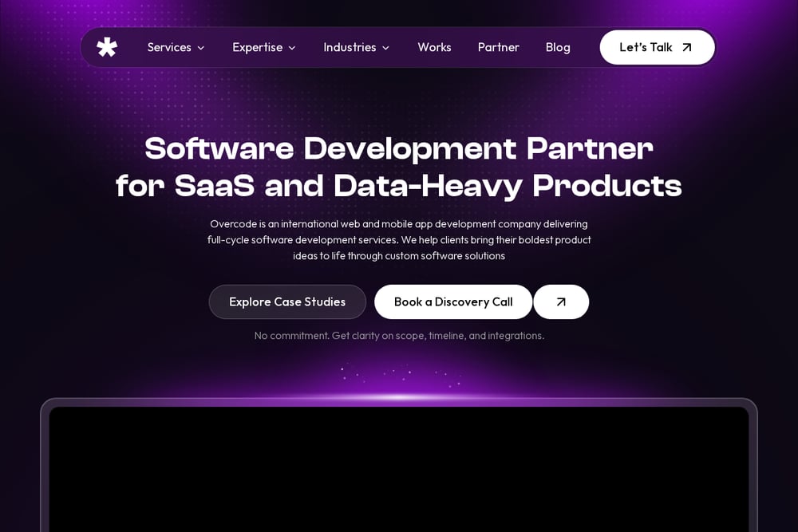Open the Industries menu
Image resolution: width=798 pixels, height=532 pixels.
coord(356,47)
